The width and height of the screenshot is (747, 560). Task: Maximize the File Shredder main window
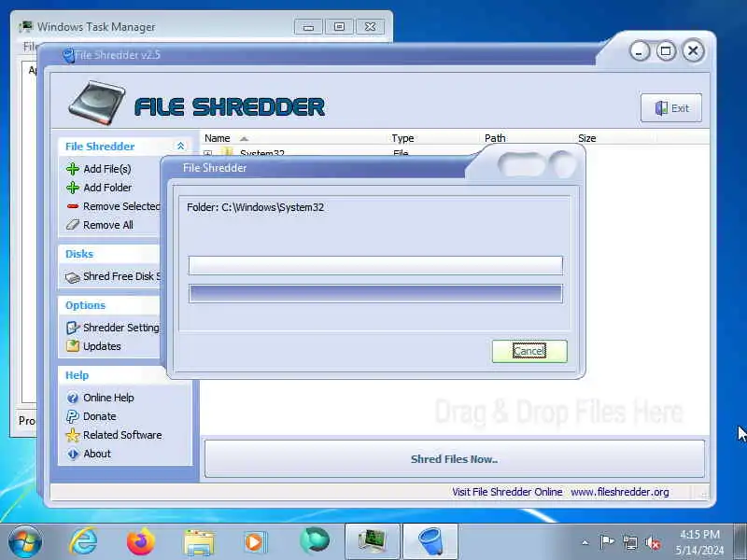point(666,51)
